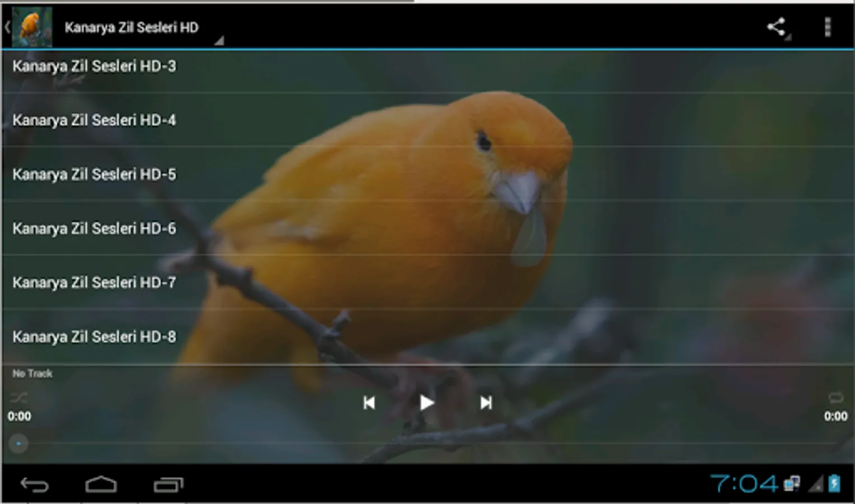855x504 pixels.
Task: Toggle repeat mode
Action: tap(835, 398)
